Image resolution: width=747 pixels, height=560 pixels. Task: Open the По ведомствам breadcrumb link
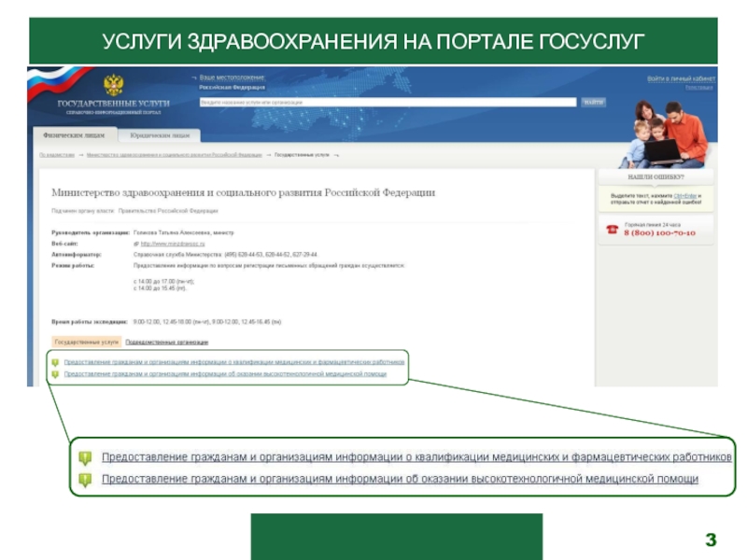pyautogui.click(x=57, y=155)
